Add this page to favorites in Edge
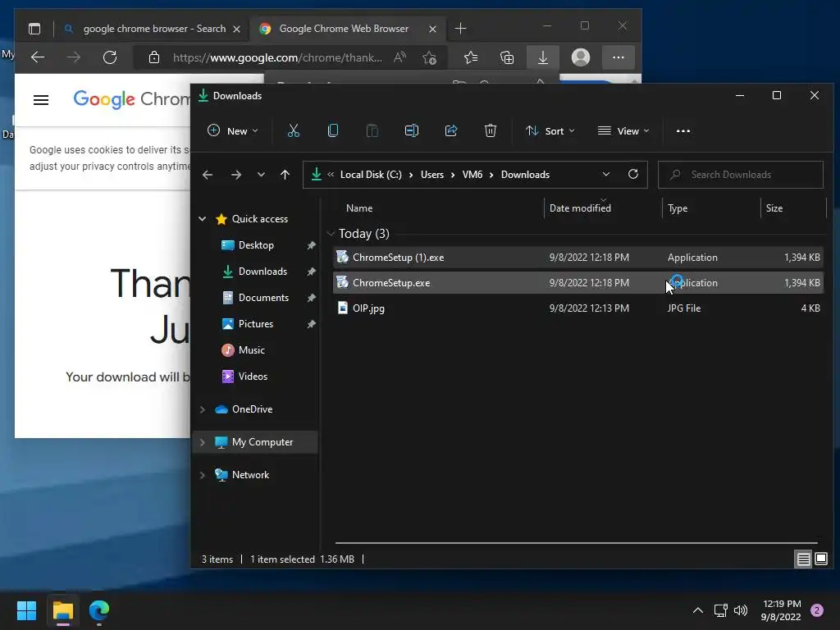The height and width of the screenshot is (630, 840). [429, 58]
